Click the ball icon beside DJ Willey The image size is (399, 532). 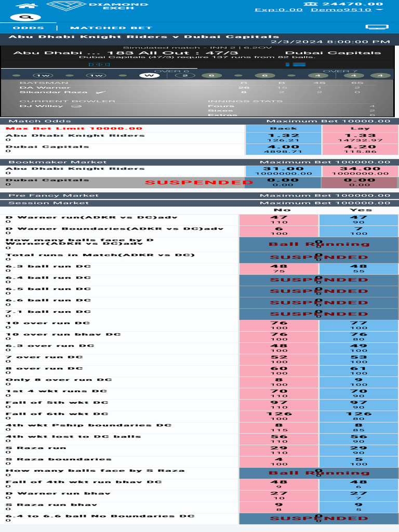click(x=76, y=106)
